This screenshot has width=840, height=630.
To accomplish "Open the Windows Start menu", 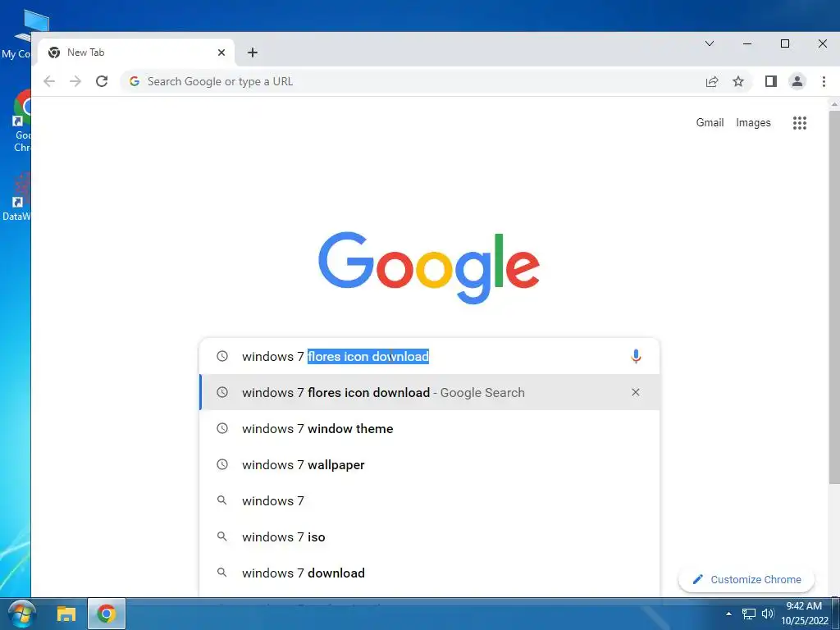I will point(22,614).
